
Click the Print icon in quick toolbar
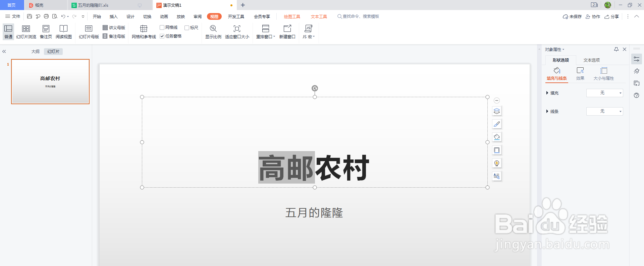pyautogui.click(x=46, y=16)
